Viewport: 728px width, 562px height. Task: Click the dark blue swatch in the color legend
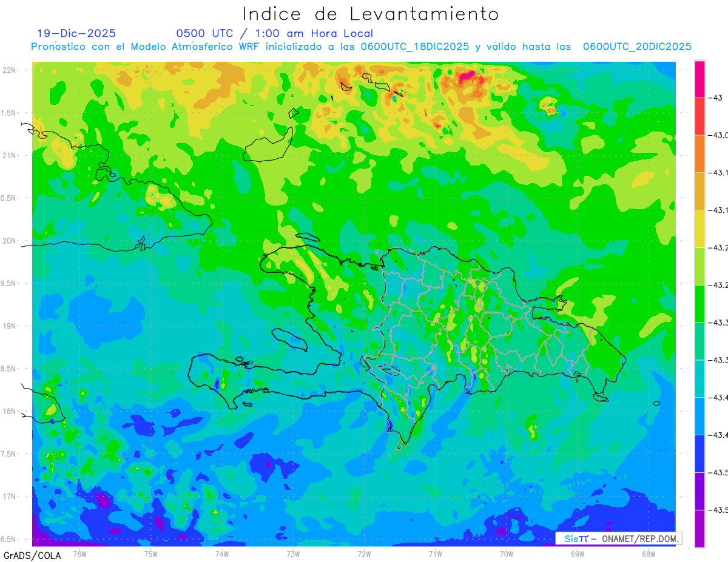pyautogui.click(x=699, y=453)
